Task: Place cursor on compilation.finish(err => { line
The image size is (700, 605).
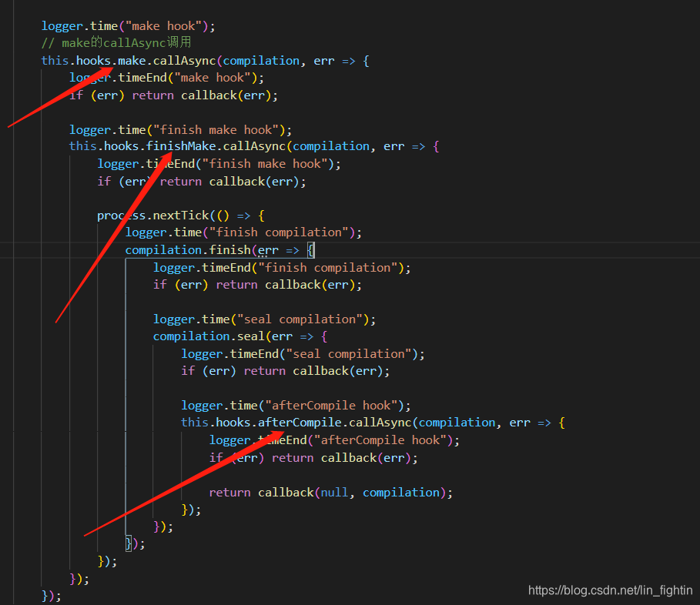Action: point(219,250)
